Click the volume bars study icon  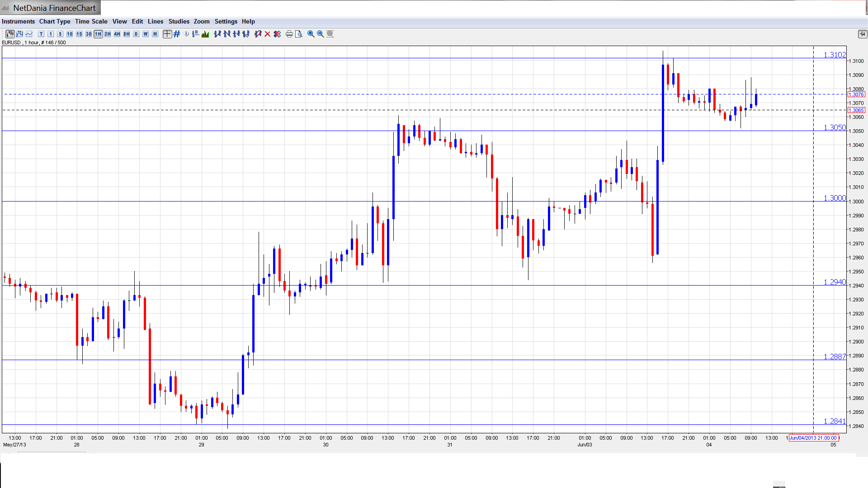pyautogui.click(x=205, y=34)
